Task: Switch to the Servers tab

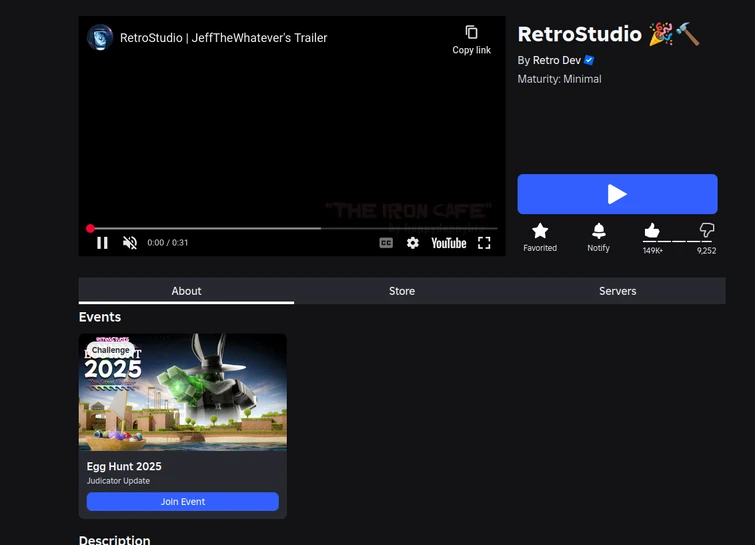Action: [618, 291]
